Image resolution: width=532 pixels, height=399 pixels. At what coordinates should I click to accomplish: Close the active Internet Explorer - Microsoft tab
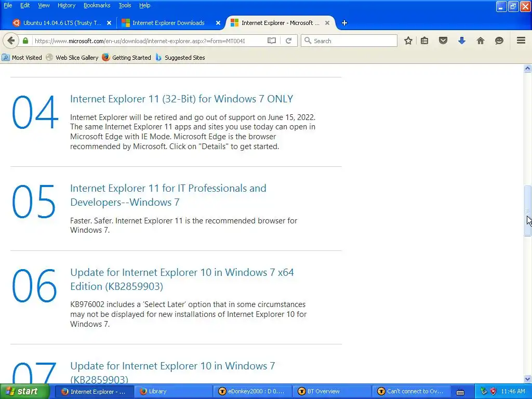(327, 23)
